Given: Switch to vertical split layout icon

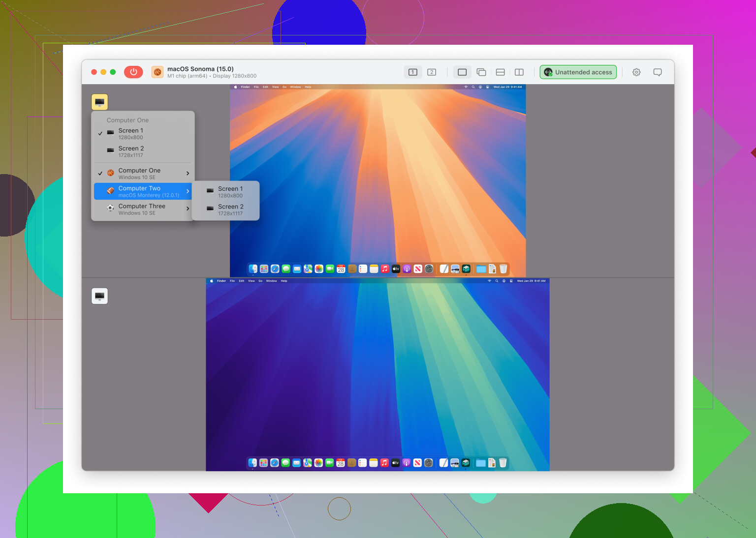Looking at the screenshot, I should pyautogui.click(x=519, y=72).
